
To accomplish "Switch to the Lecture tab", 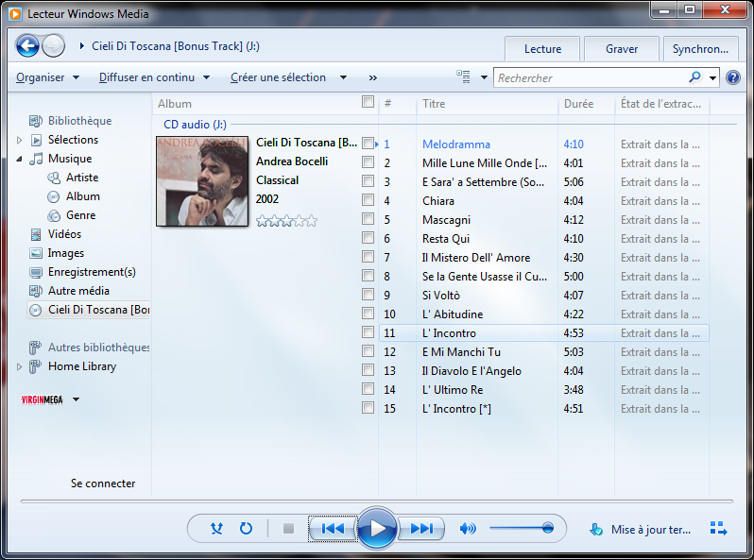I will 542,49.
